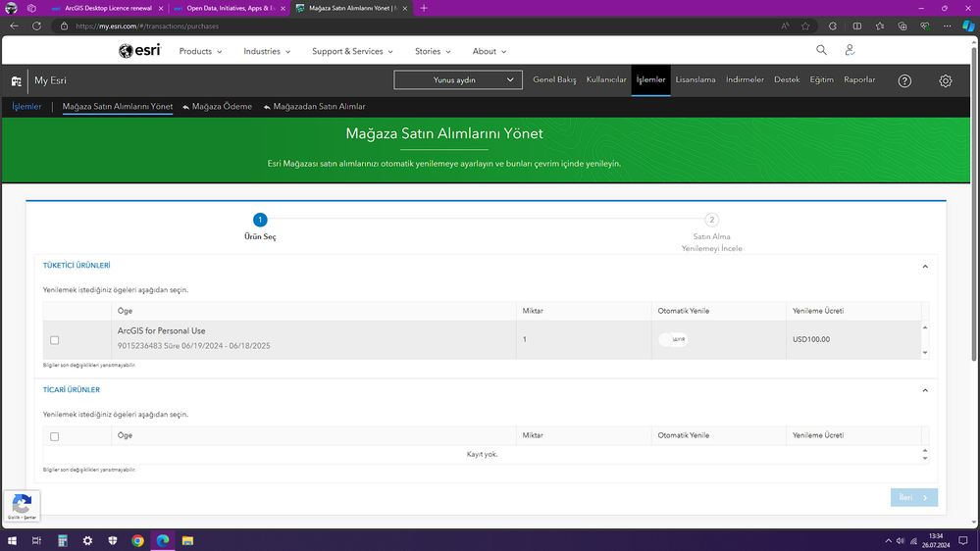980x551 pixels.
Task: Open the taskbar clock and date
Action: click(935, 540)
